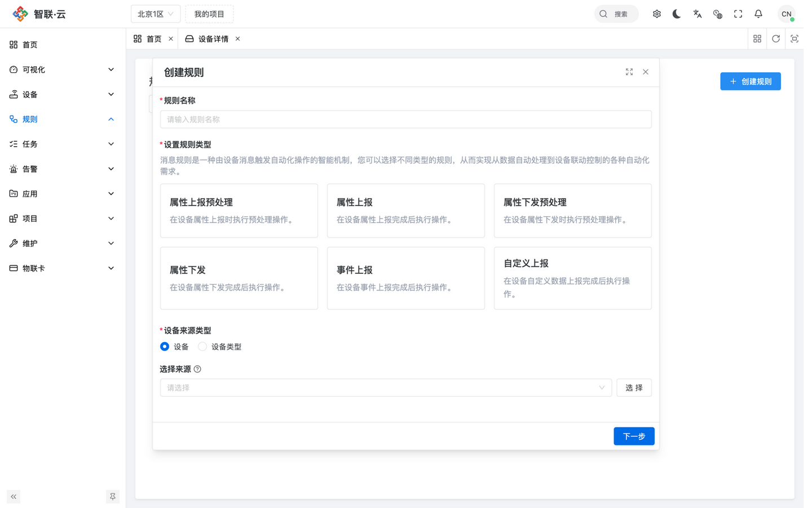Expand the 可视化 menu chevron

(111, 69)
